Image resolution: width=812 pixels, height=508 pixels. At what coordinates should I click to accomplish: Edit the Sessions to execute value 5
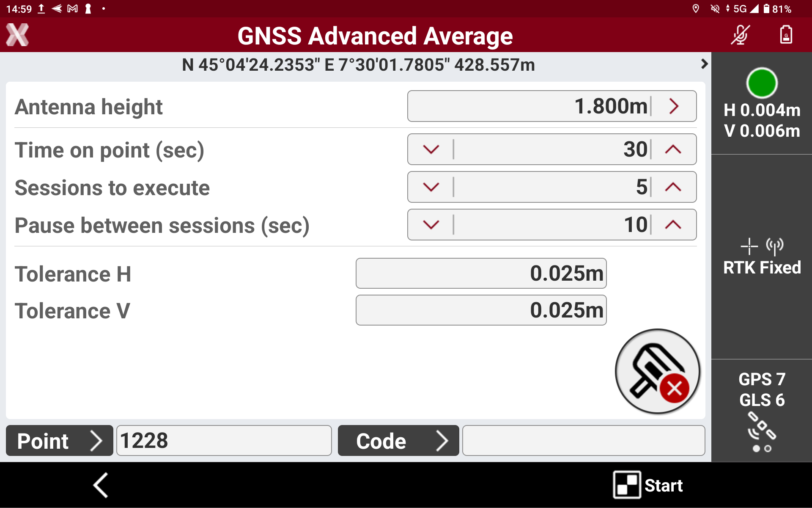click(552, 187)
